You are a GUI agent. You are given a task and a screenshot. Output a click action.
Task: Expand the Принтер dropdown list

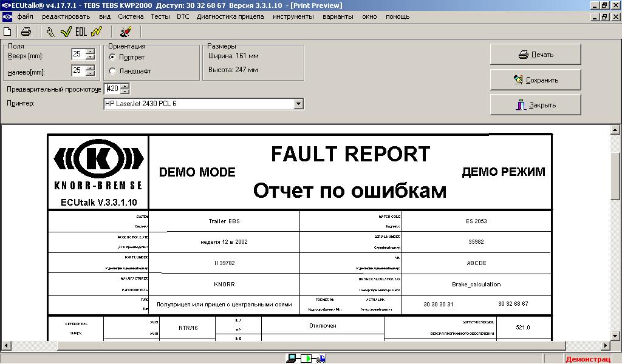pyautogui.click(x=299, y=104)
